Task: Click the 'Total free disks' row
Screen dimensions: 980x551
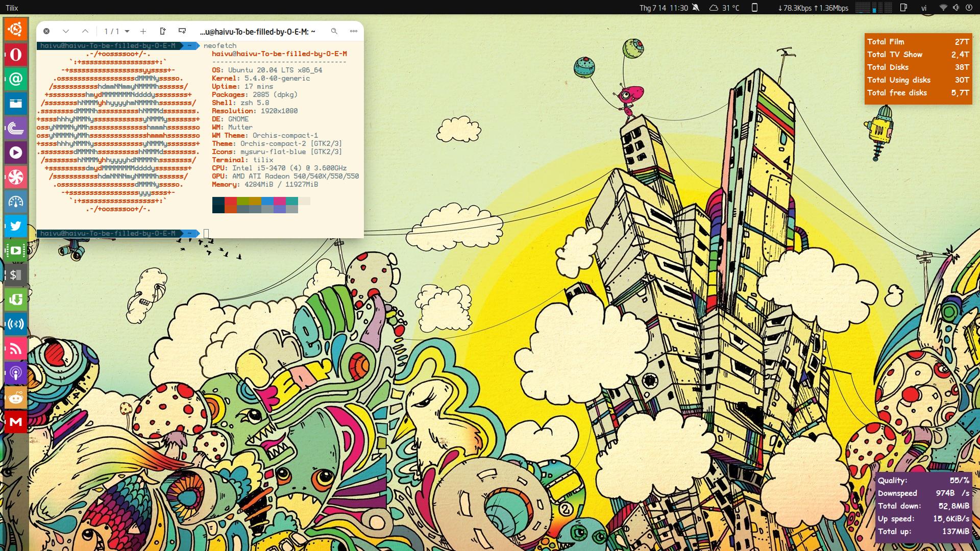Action: (918, 93)
